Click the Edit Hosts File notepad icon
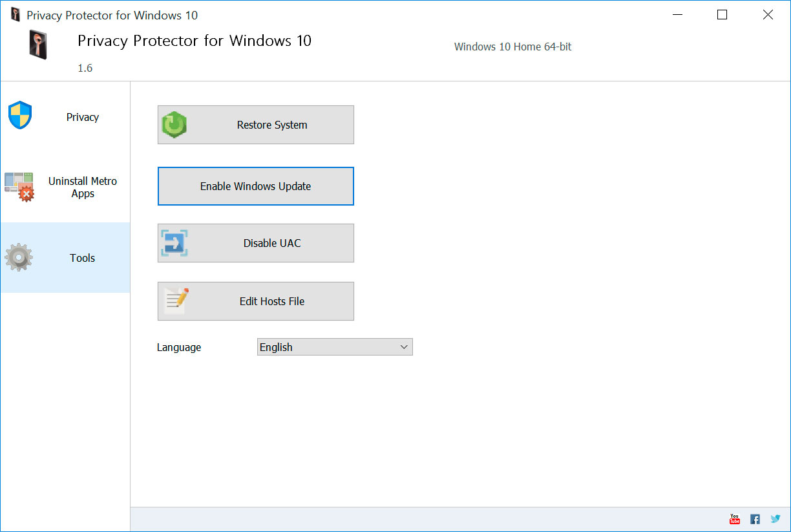Screen dimensions: 791x532 pyautogui.click(x=176, y=301)
